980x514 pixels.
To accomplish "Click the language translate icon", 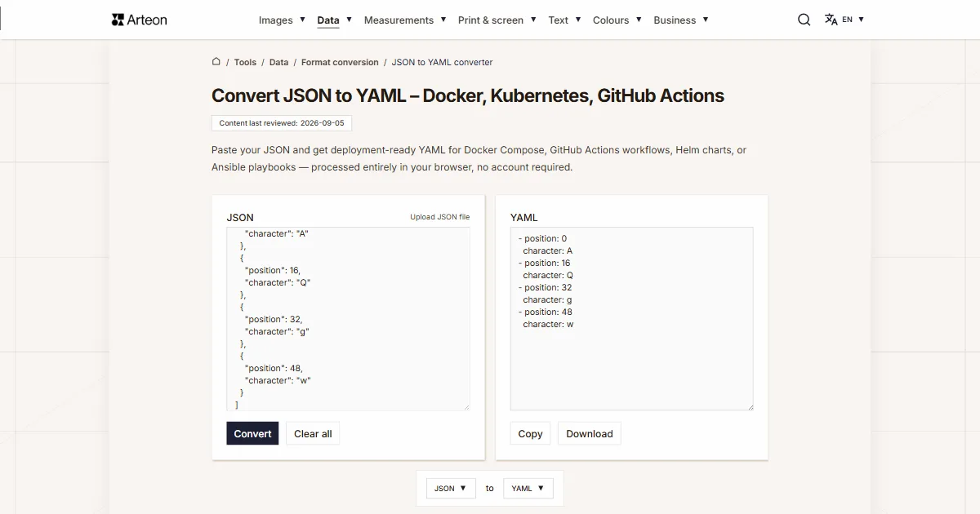I will tap(831, 20).
